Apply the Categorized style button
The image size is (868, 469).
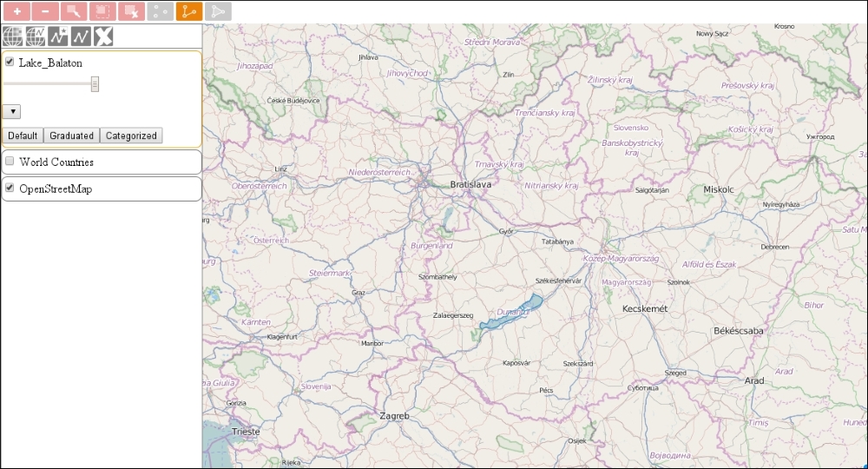point(131,135)
